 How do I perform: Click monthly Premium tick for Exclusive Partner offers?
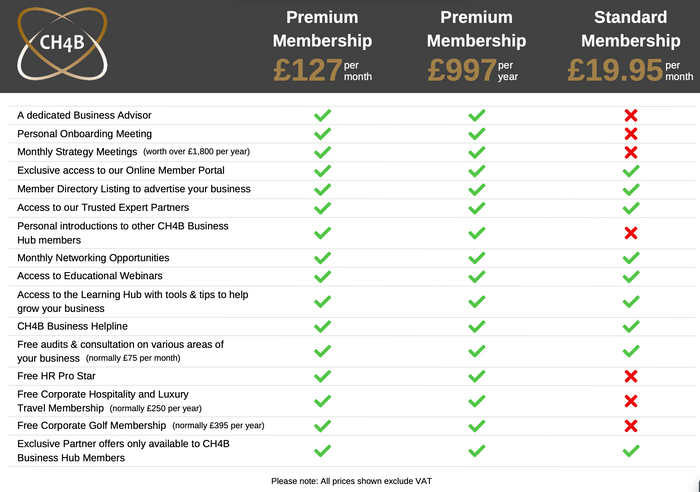coord(322,451)
